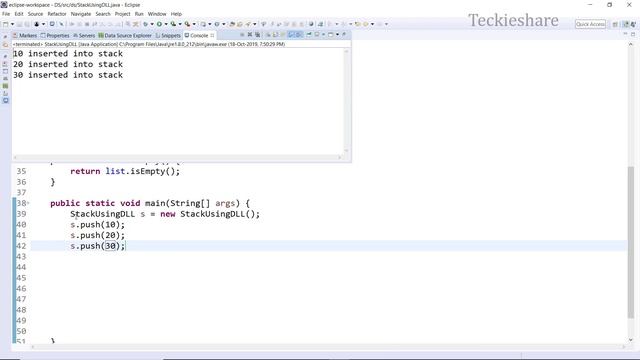The height and width of the screenshot is (360, 640).
Task: Click the Restore icon at left trim top
Action: tap(5, 36)
